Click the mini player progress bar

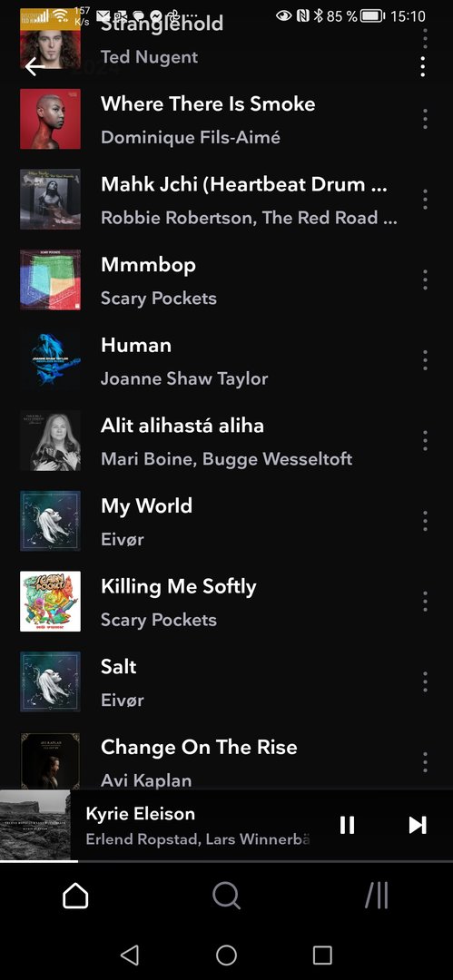227,861
